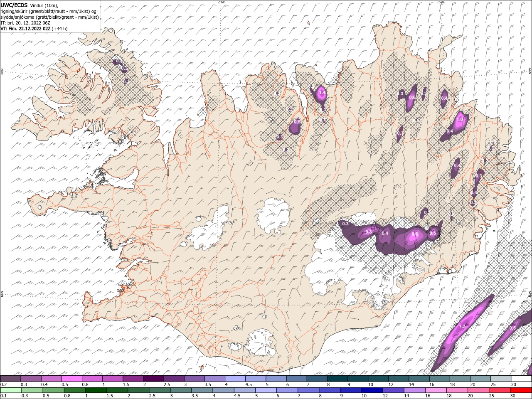Screen dimensions: 532x399
Task: Click the 25 label in the upper scale
Action: click(x=493, y=384)
